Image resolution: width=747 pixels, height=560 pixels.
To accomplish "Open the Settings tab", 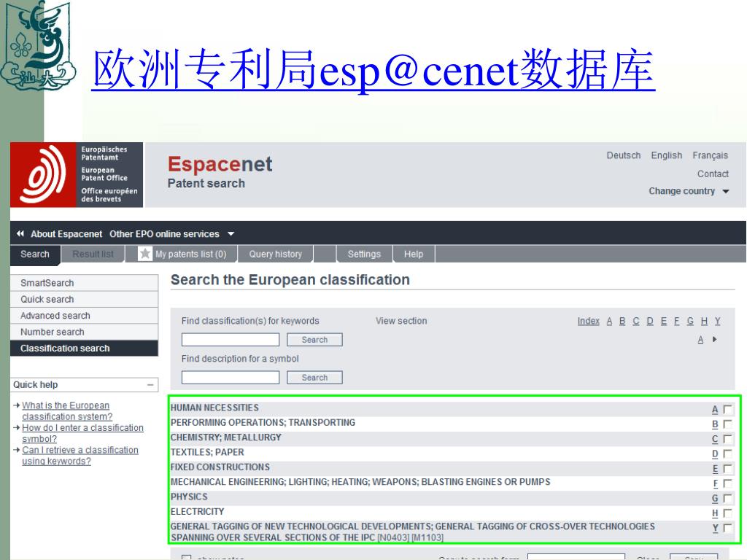I will point(364,254).
